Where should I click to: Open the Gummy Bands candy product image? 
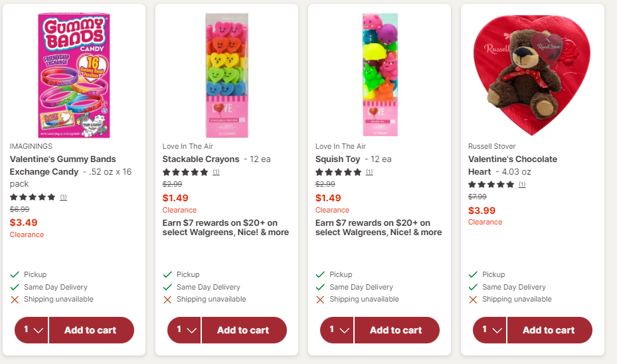point(74,75)
